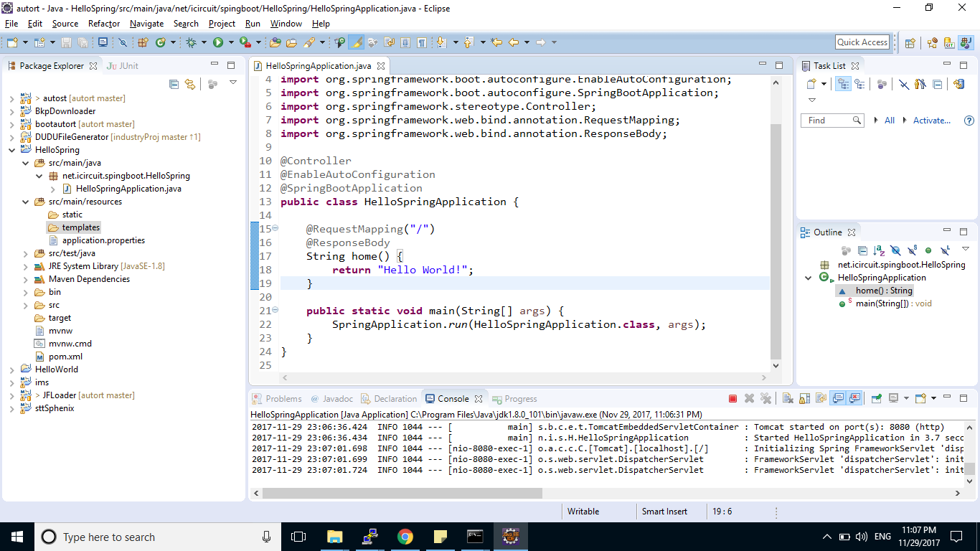The height and width of the screenshot is (551, 980).
Task: Toggle Show Console When Standard Error Changes
Action: point(854,398)
